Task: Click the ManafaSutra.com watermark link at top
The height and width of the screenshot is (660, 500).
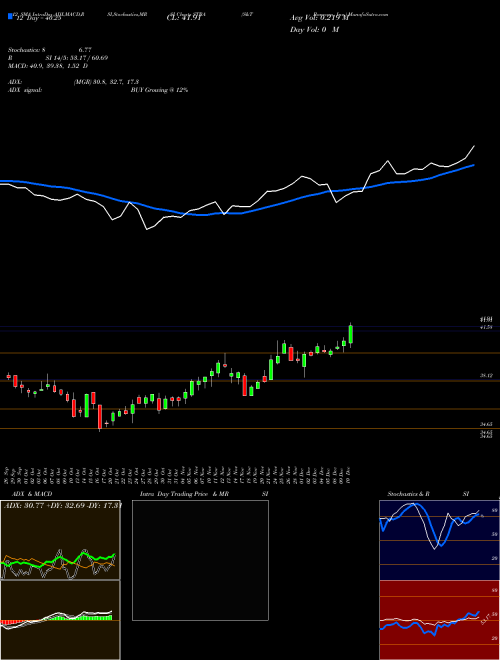Action: [x=365, y=14]
